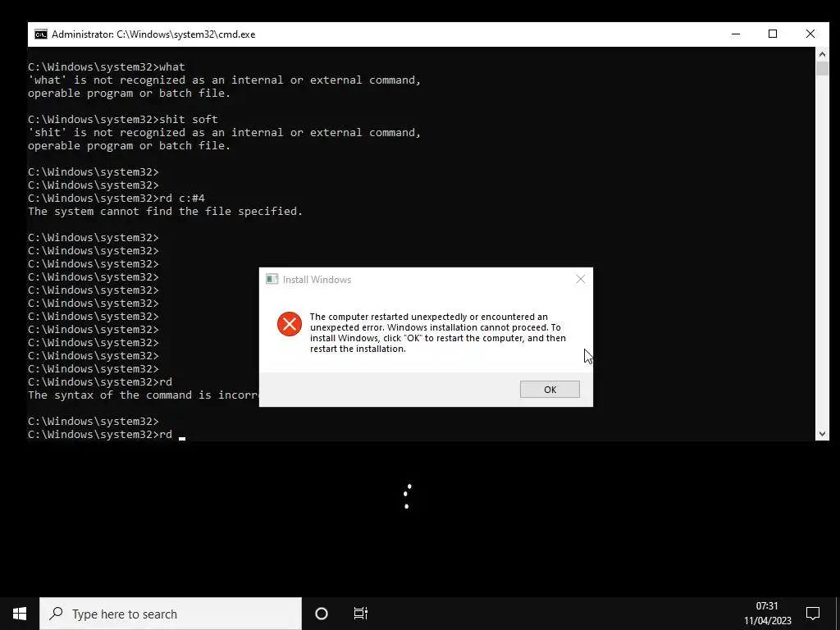Click the cmd scrollbar up arrow
Image resolution: width=840 pixels, height=630 pixels.
822,54
